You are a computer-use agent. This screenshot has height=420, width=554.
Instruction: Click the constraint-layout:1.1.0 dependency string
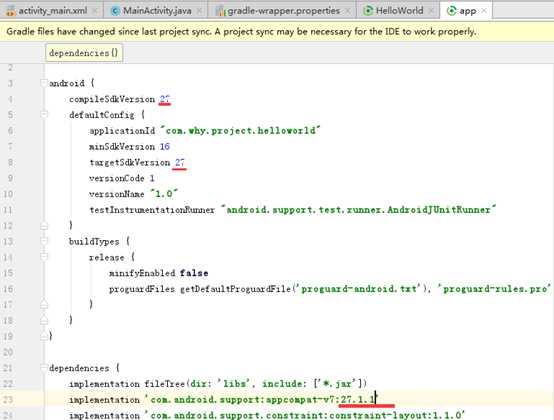click(x=305, y=415)
